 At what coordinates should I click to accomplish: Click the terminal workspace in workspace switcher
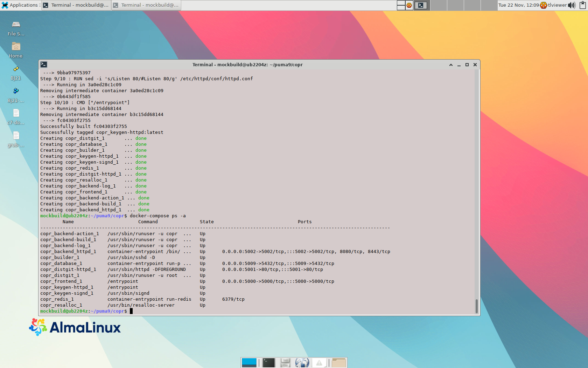[x=421, y=5]
